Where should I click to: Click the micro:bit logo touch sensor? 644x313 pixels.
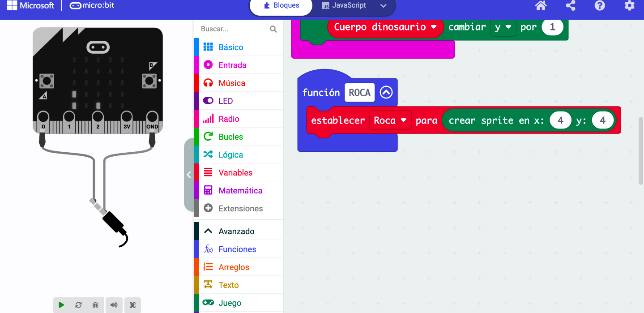pyautogui.click(x=98, y=47)
